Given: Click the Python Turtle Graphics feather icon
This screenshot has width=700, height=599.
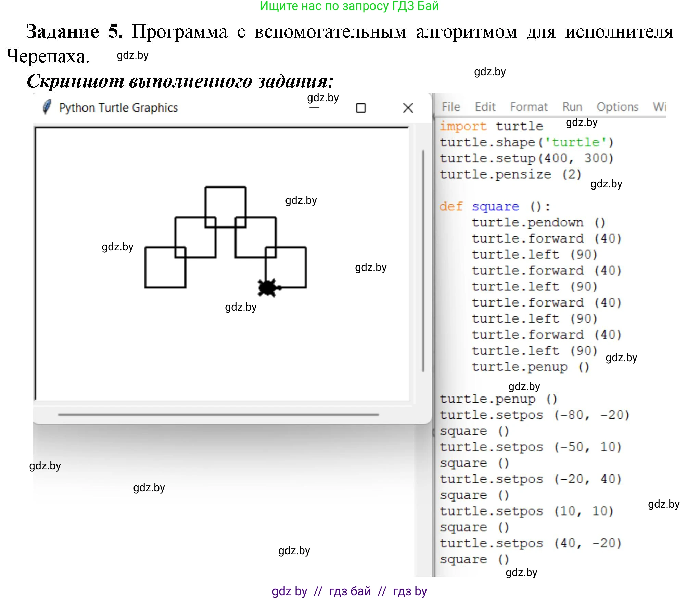Looking at the screenshot, I should point(47,107).
